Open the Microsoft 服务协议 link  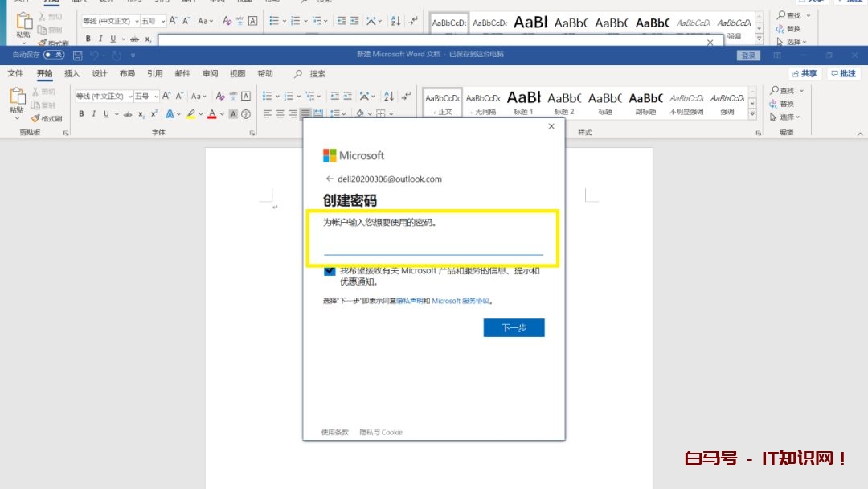click(461, 301)
